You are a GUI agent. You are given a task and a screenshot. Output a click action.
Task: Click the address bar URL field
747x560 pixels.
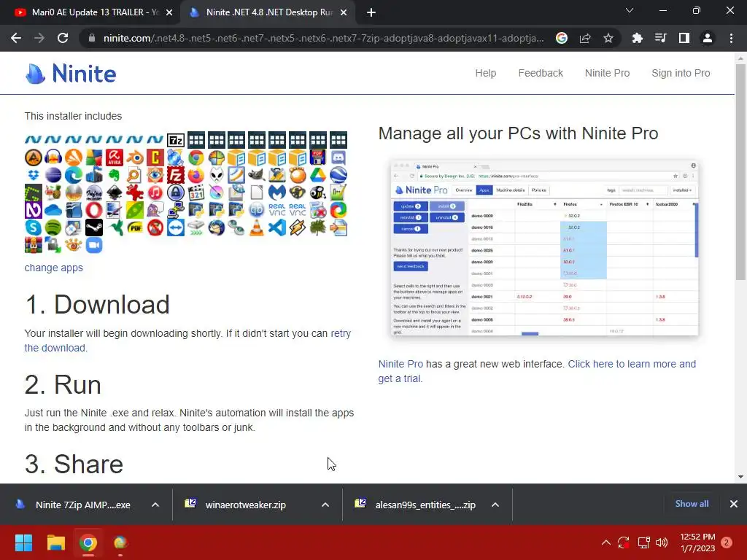point(323,38)
